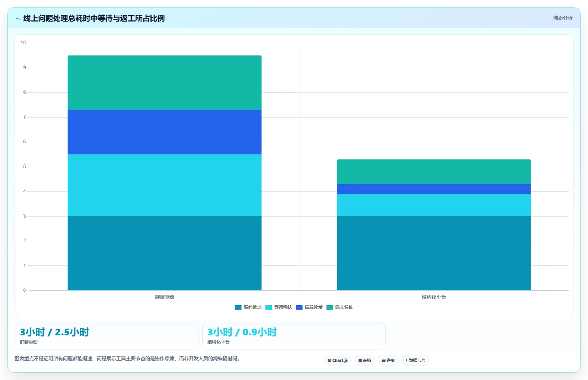The width and height of the screenshot is (588, 380).
Task: Select the Chart.js tag chip
Action: tap(338, 360)
